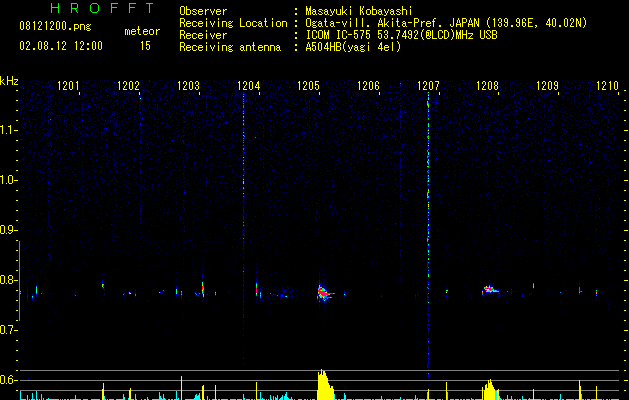The width and height of the screenshot is (629, 400).
Task: Click the vertical noise line at 1207
Action: click(x=428, y=233)
